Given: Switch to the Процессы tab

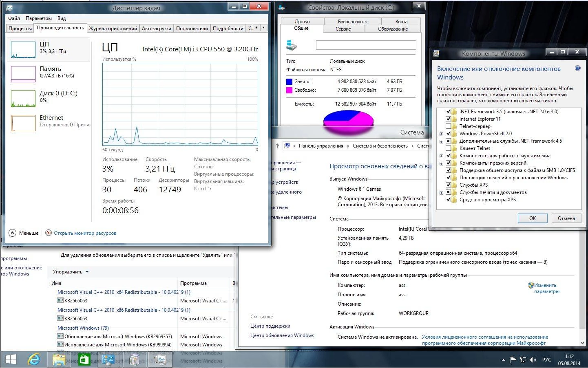Looking at the screenshot, I should 20,28.
